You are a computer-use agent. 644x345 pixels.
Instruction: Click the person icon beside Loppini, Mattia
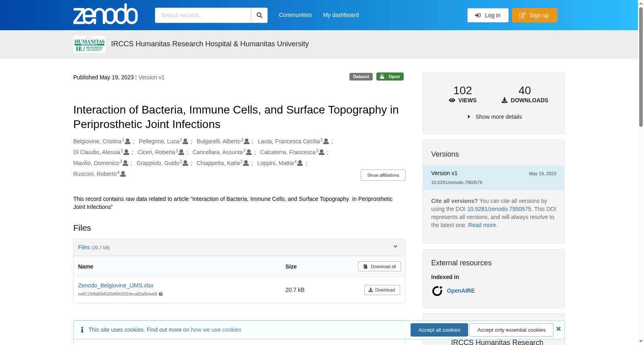[300, 163]
